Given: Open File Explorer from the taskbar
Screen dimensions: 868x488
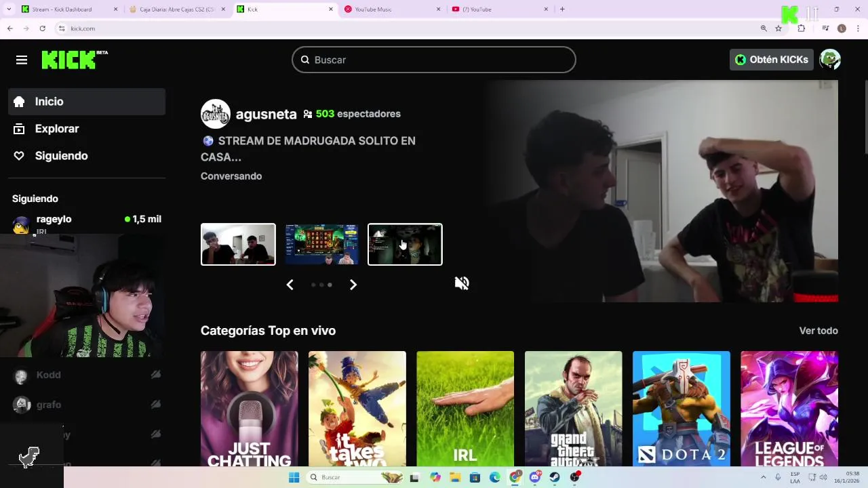Looking at the screenshot, I should (455, 478).
